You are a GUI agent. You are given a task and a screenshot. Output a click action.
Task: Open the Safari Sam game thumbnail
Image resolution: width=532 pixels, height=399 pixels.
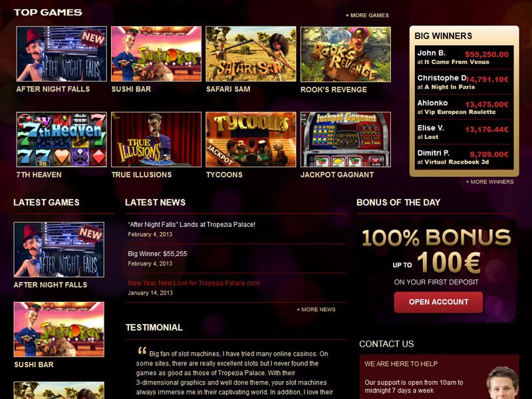(251, 54)
